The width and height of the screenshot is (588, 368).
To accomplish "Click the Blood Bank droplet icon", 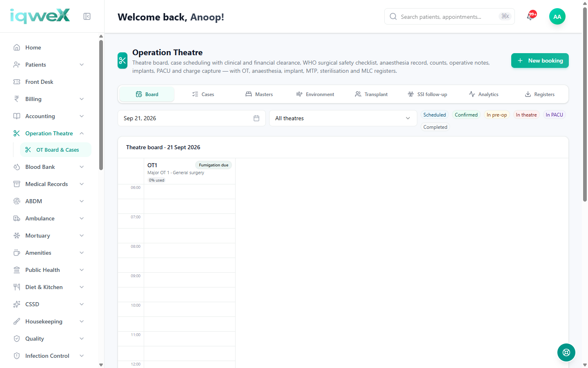I will 17,167.
